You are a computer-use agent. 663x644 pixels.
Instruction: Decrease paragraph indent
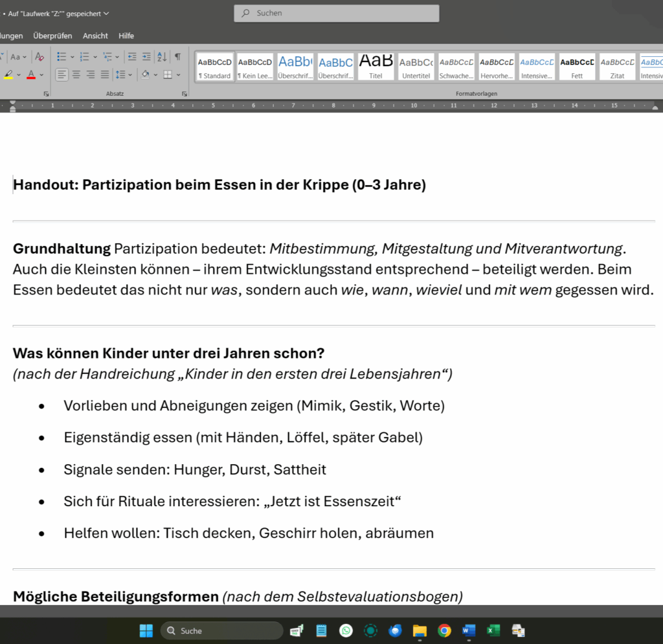pos(132,56)
